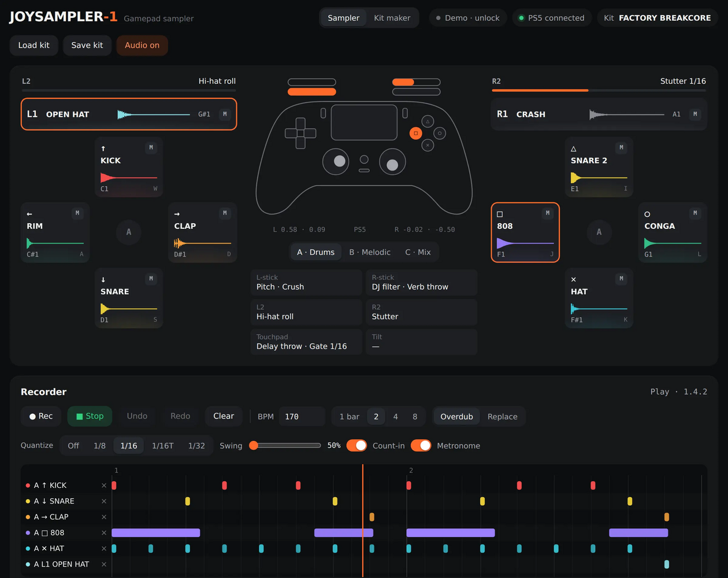Select the left A bank center button
The height and width of the screenshot is (578, 728).
pyautogui.click(x=129, y=232)
